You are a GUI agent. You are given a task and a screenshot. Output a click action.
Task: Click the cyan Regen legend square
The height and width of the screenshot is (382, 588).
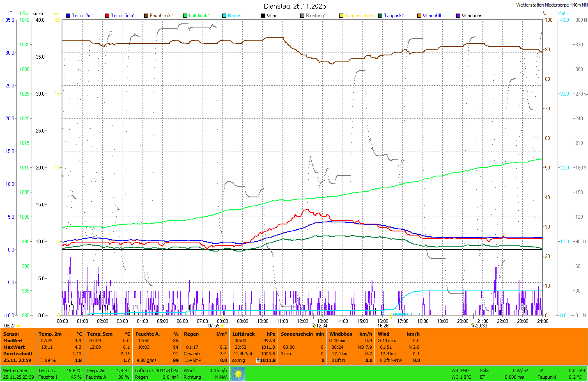224,16
